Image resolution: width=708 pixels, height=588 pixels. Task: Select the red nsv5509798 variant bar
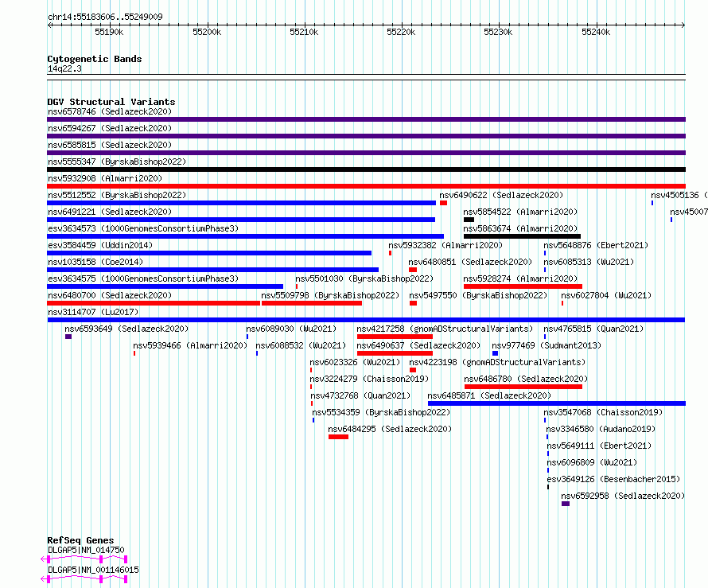pyautogui.click(x=312, y=303)
